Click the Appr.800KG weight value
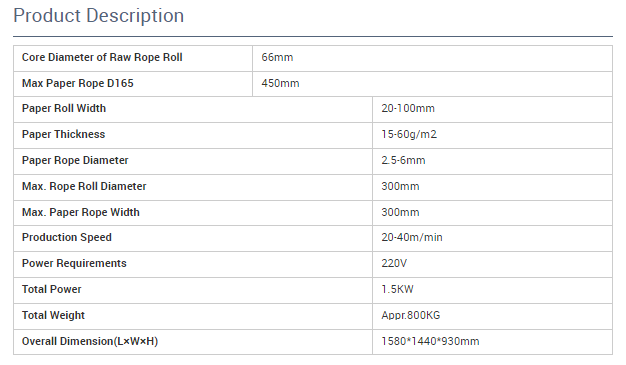The image size is (626, 365). pyautogui.click(x=410, y=315)
